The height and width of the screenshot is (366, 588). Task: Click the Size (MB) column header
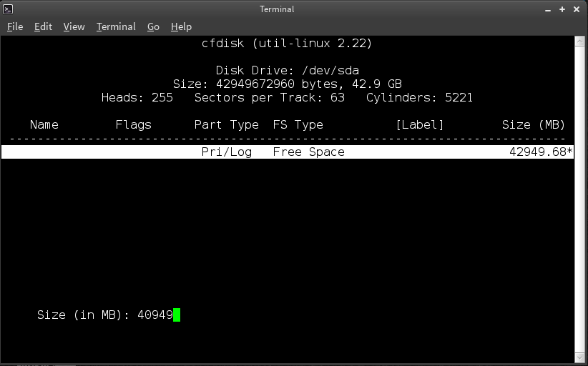[x=533, y=125]
